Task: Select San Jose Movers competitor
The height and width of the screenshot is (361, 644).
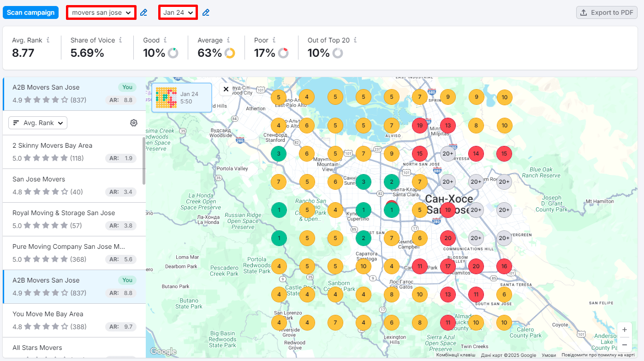Action: pos(74,186)
